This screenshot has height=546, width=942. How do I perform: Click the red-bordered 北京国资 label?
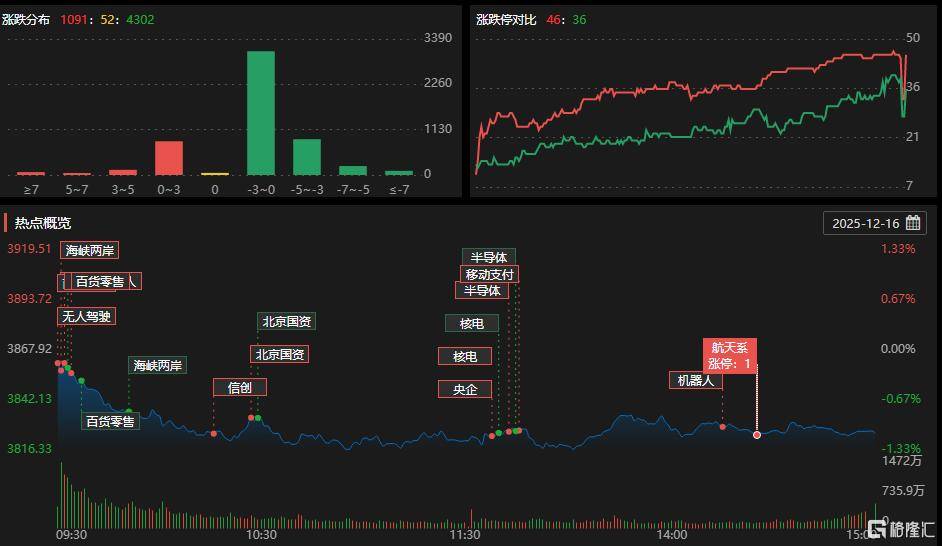point(279,354)
